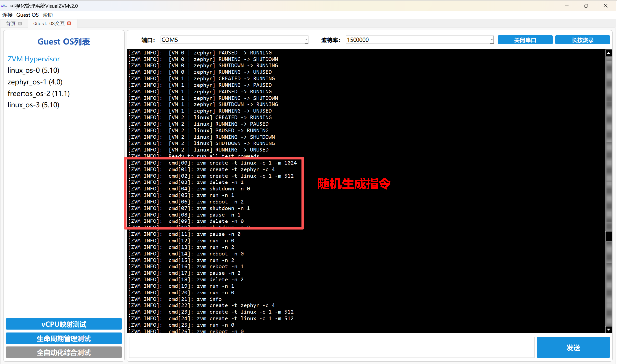Close the Guest OS交互 tab
617x364 pixels.
tap(69, 23)
